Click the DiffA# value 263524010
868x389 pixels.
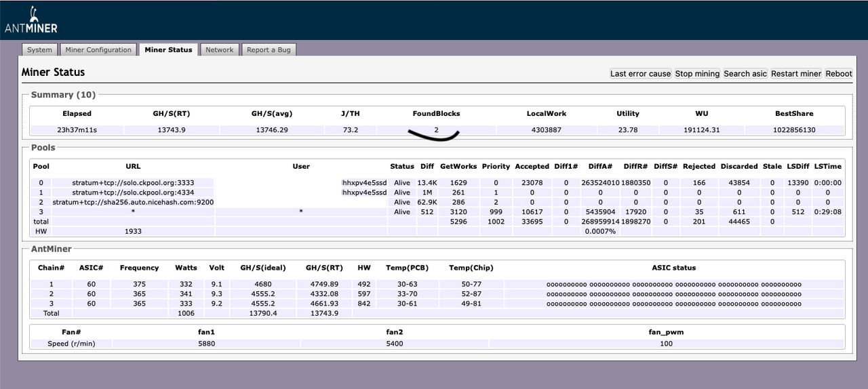601,183
